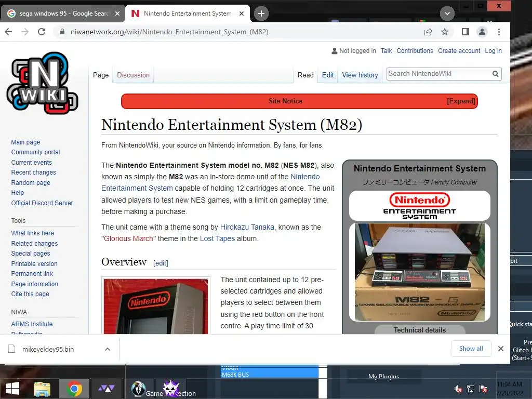This screenshot has height=399, width=532.
Task: Open Printable version
Action: pyautogui.click(x=34, y=263)
